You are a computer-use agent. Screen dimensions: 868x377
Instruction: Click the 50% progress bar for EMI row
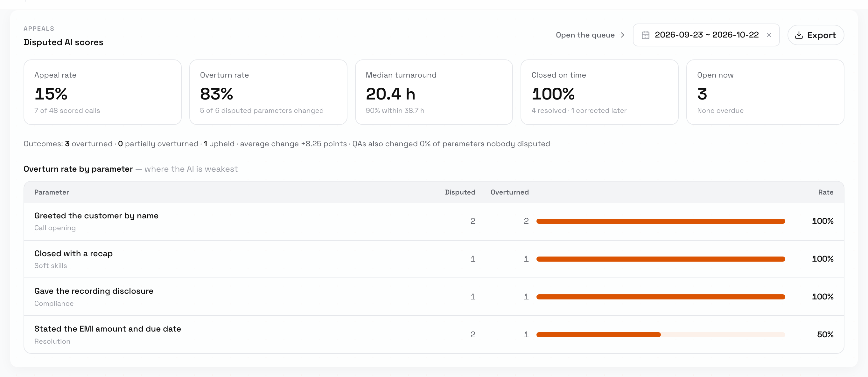[x=661, y=335]
